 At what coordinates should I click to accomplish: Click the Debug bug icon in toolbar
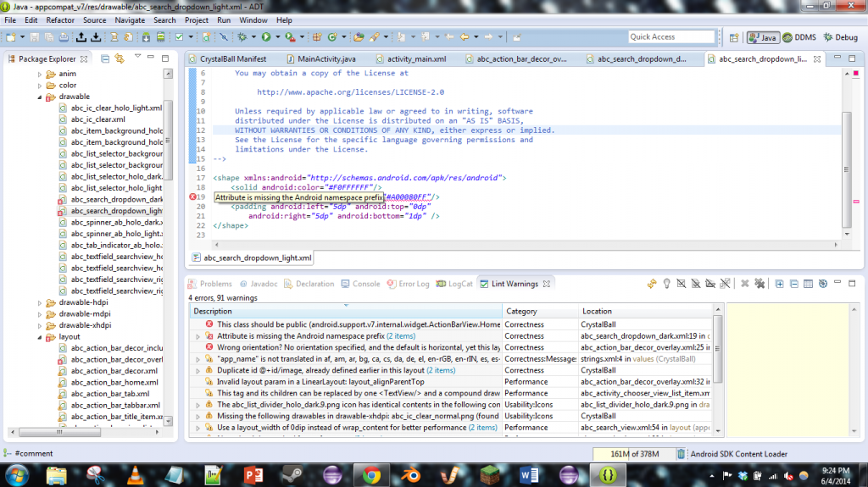(x=242, y=37)
